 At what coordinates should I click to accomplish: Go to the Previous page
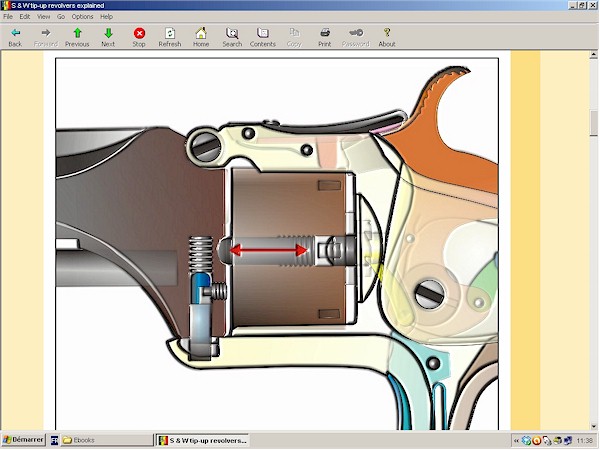[77, 38]
